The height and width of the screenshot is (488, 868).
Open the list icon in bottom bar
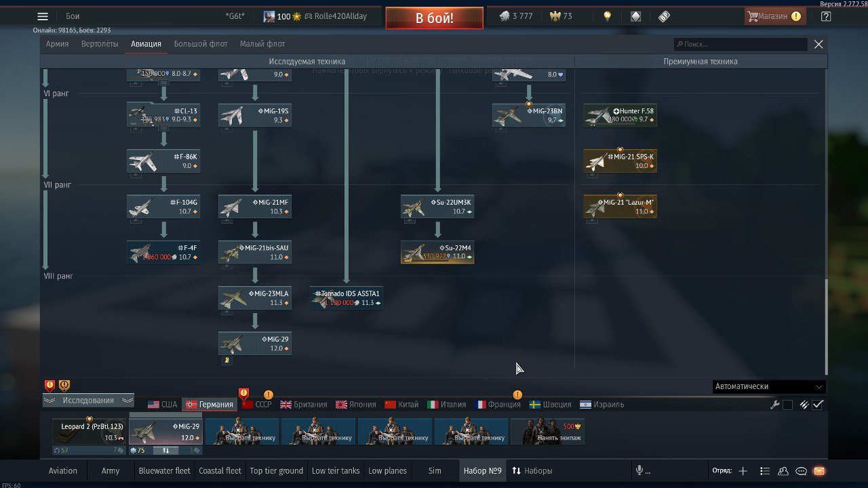(765, 471)
